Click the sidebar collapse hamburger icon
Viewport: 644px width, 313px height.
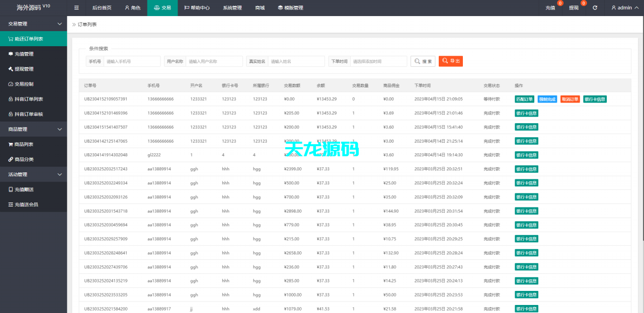76,8
